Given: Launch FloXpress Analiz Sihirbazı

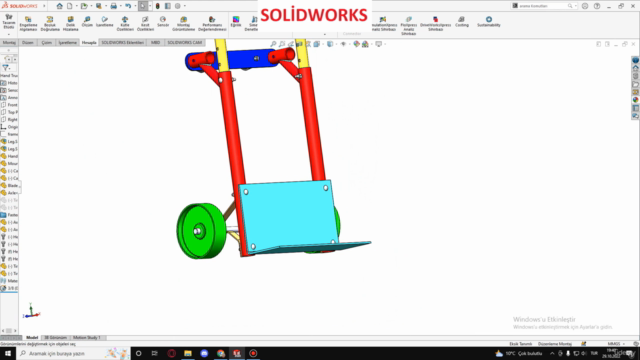Looking at the screenshot, I should [409, 26].
